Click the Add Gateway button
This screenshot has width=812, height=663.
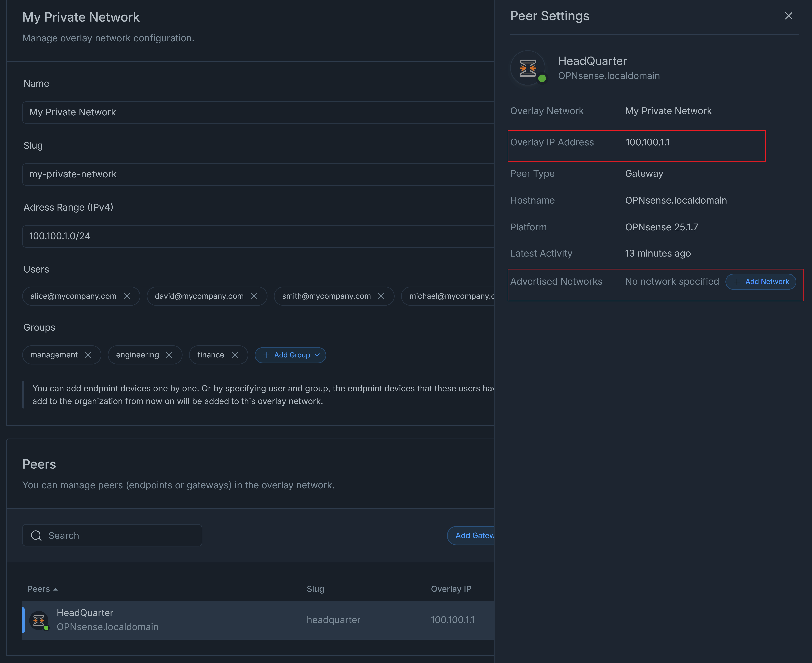pyautogui.click(x=471, y=535)
